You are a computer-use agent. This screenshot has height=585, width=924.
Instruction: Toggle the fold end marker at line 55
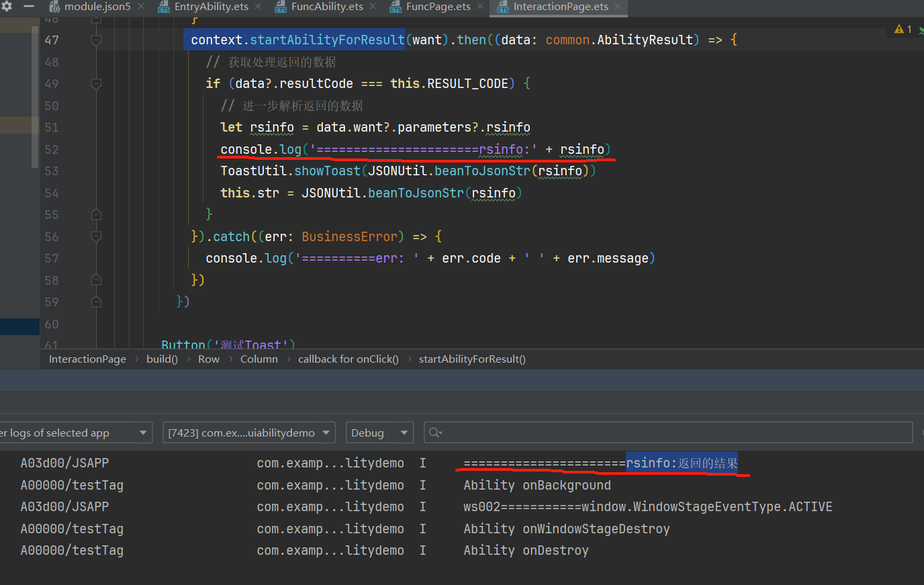pos(96,215)
